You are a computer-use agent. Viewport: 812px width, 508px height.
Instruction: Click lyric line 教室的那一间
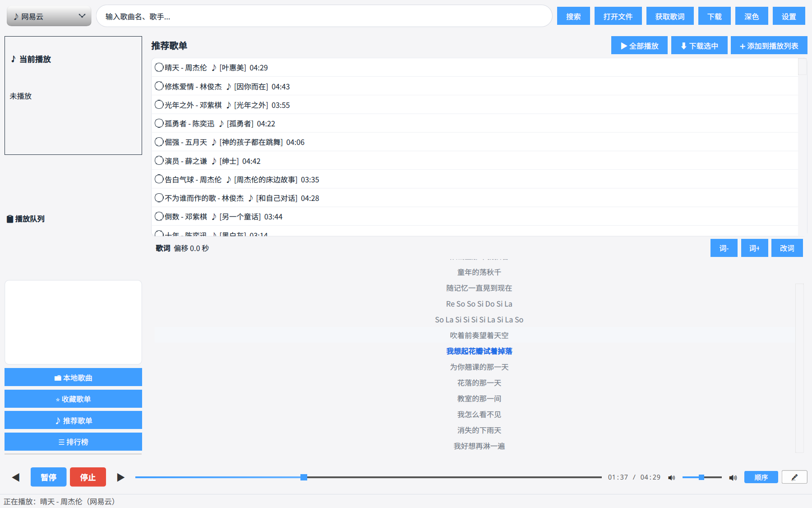(479, 398)
